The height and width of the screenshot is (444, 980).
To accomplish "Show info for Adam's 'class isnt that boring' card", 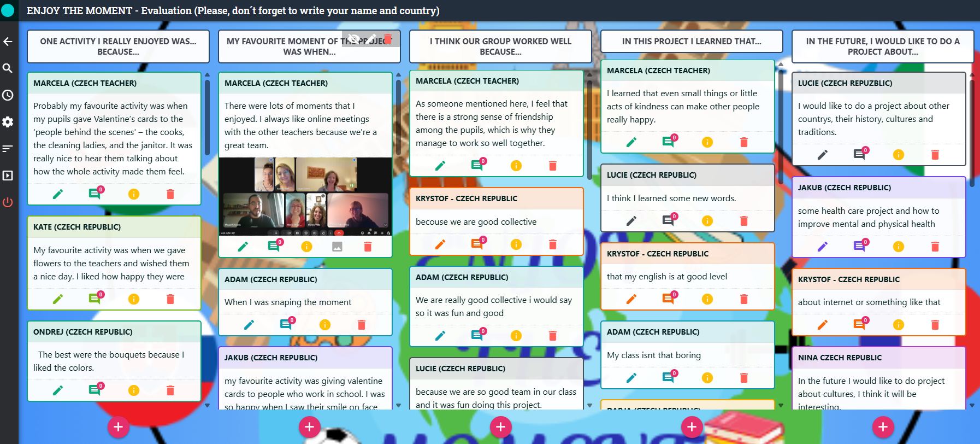I will (707, 378).
